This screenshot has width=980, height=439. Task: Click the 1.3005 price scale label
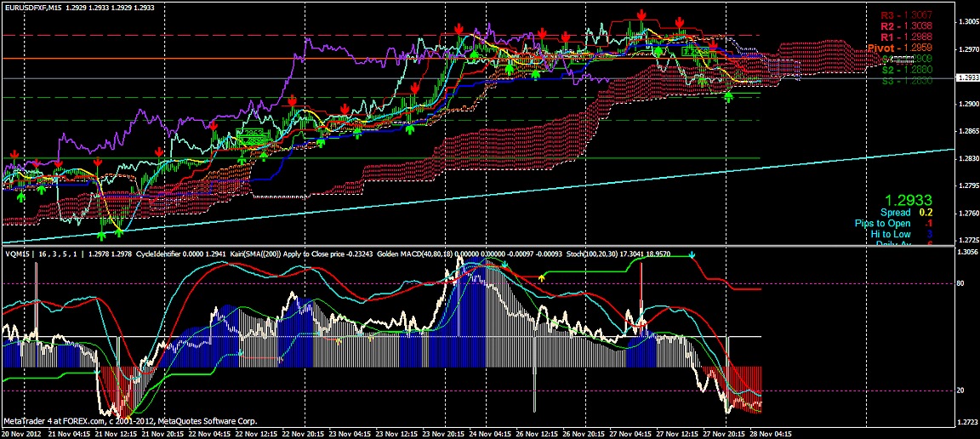967,22
